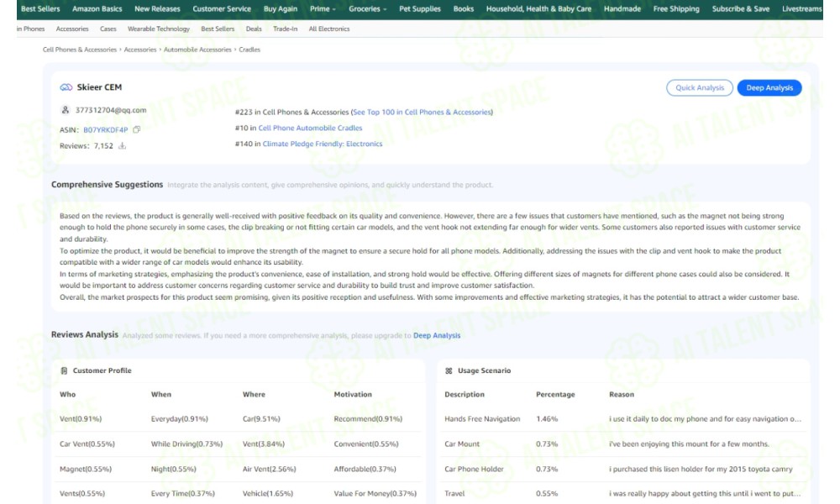Open Handmade category
This screenshot has height=504, width=840.
[x=622, y=9]
